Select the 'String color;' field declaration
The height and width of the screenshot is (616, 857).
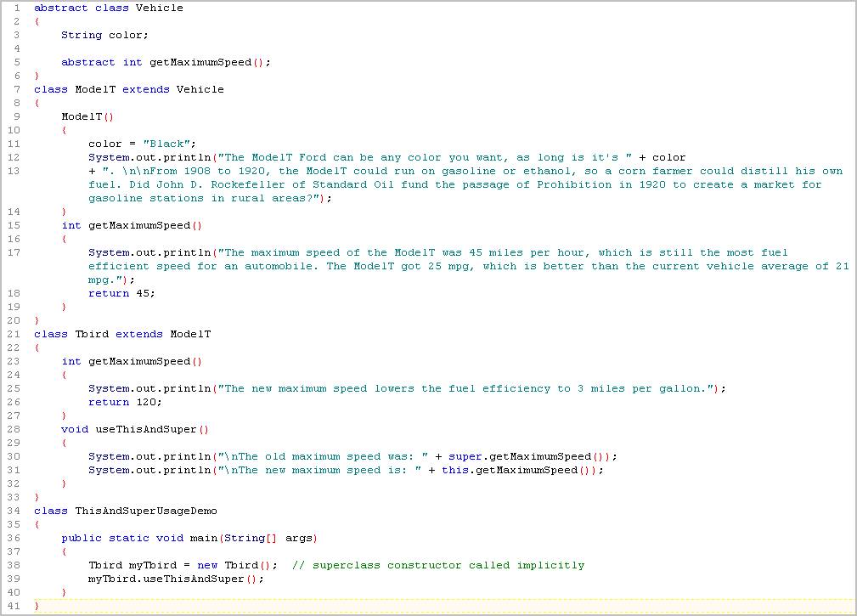click(x=104, y=35)
